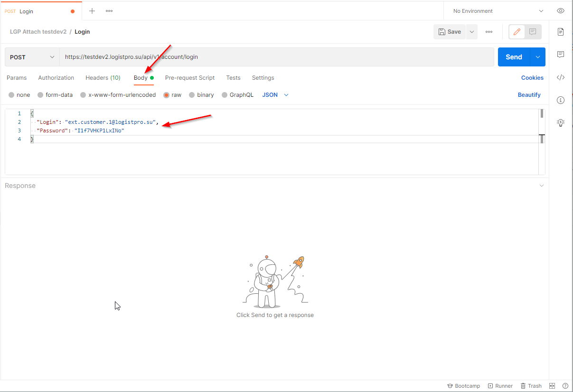The image size is (573, 392).
Task: Open the POST method dropdown
Action: [x=32, y=57]
